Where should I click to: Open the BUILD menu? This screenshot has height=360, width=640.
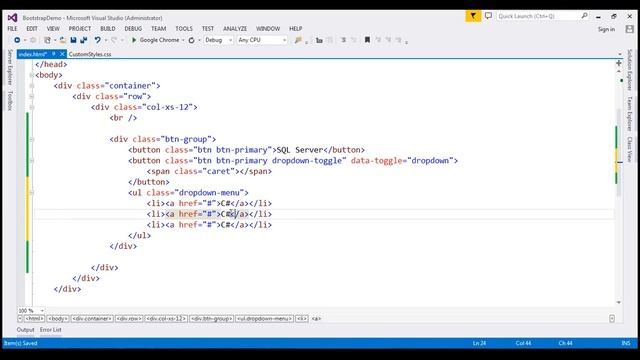click(x=108, y=29)
